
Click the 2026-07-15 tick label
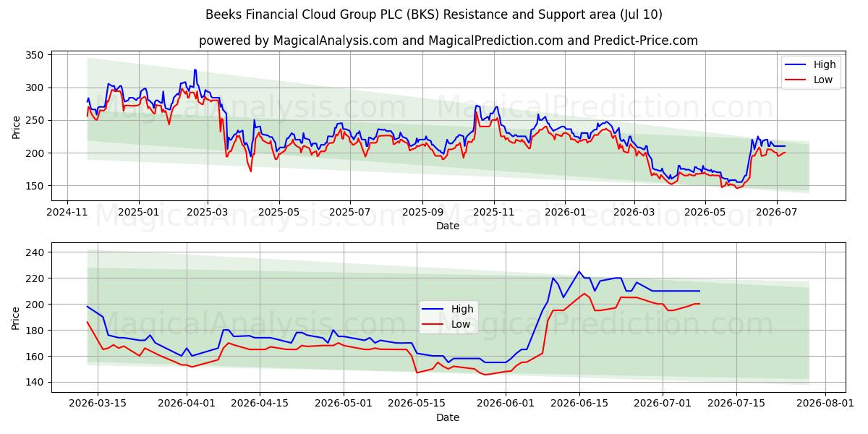[x=737, y=404]
